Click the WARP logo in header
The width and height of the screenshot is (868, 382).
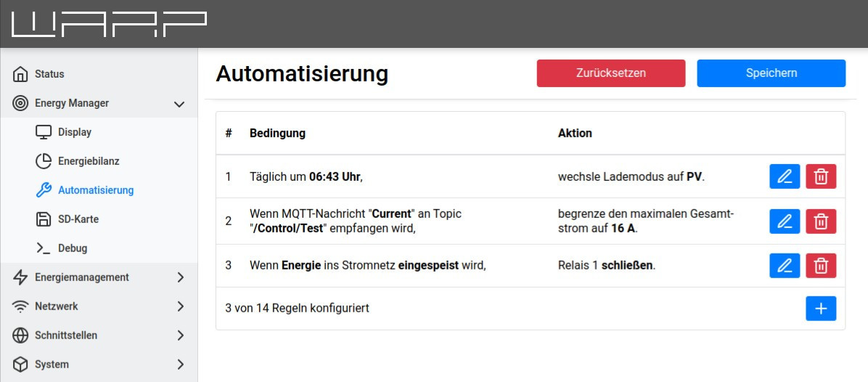pos(110,24)
